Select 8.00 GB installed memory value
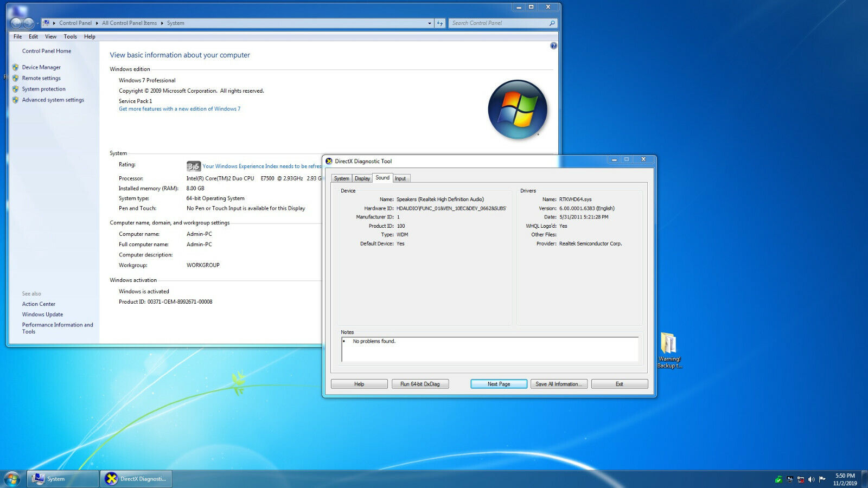Screen dimensions: 868x488 click(195, 189)
